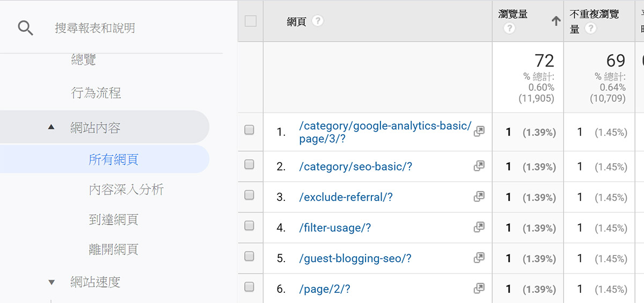
Task: Click external-link icon beside /filter-usage/?
Action: [x=479, y=228]
